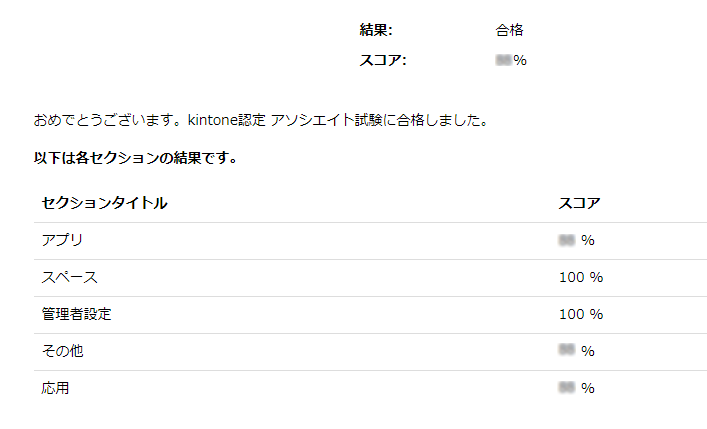Select the その他 section row title
Viewport: 707px width, 429px height.
62,351
